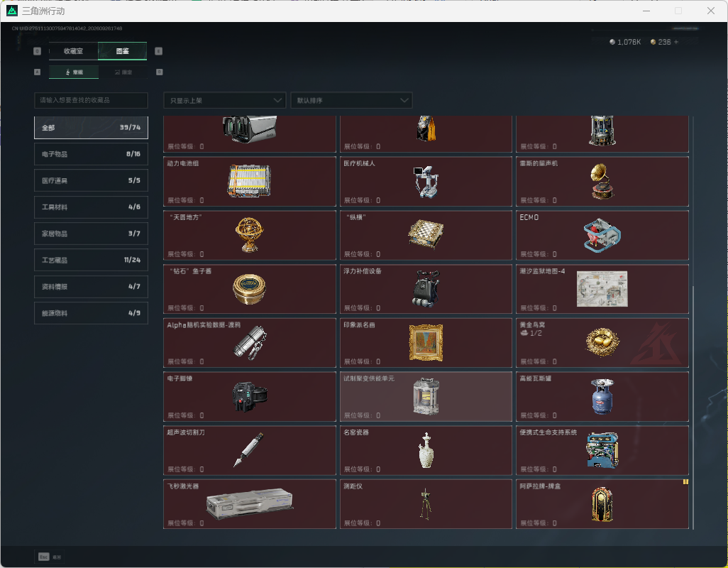The width and height of the screenshot is (728, 568).
Task: Open the 阿萨拉牌-牌盒 card box item
Action: coord(602,504)
